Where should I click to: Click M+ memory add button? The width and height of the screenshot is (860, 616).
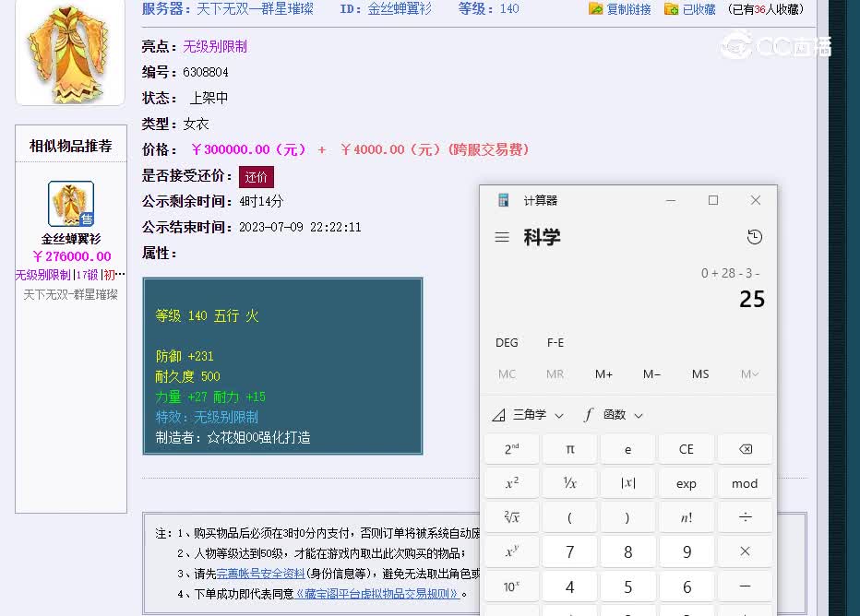[x=603, y=374]
